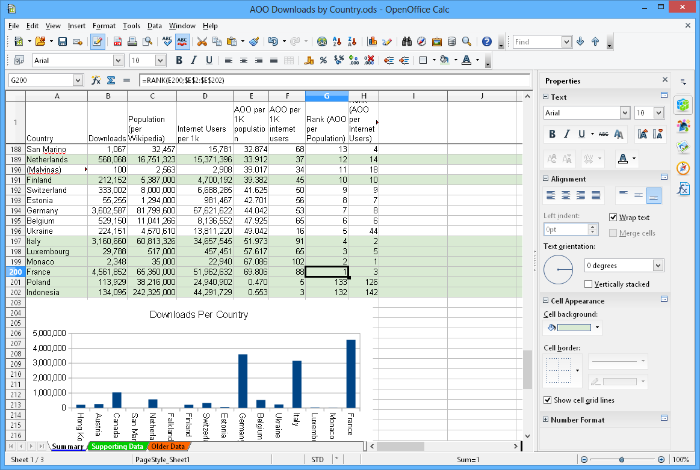Screen dimensions: 700x470
Task: Uncheck the Wrap text checkbox
Action: [614, 217]
